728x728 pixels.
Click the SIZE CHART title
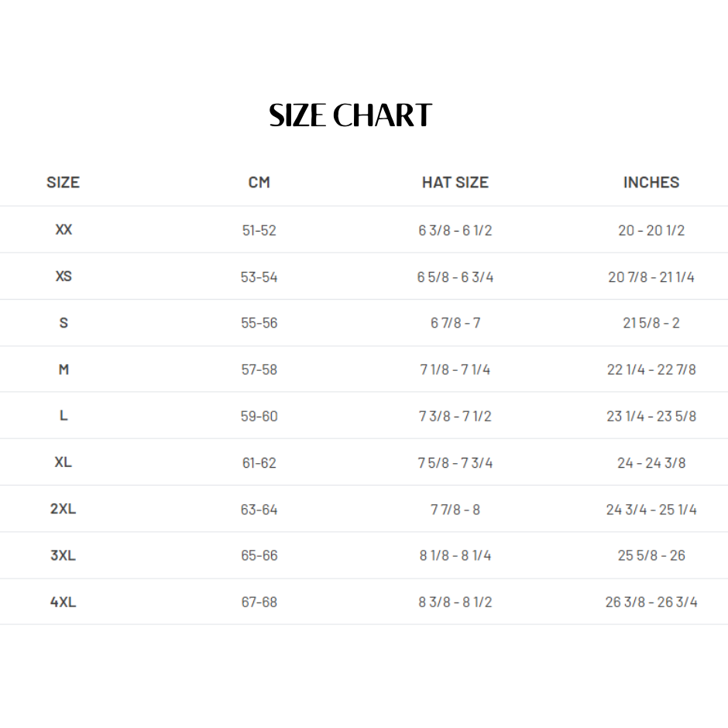[350, 116]
